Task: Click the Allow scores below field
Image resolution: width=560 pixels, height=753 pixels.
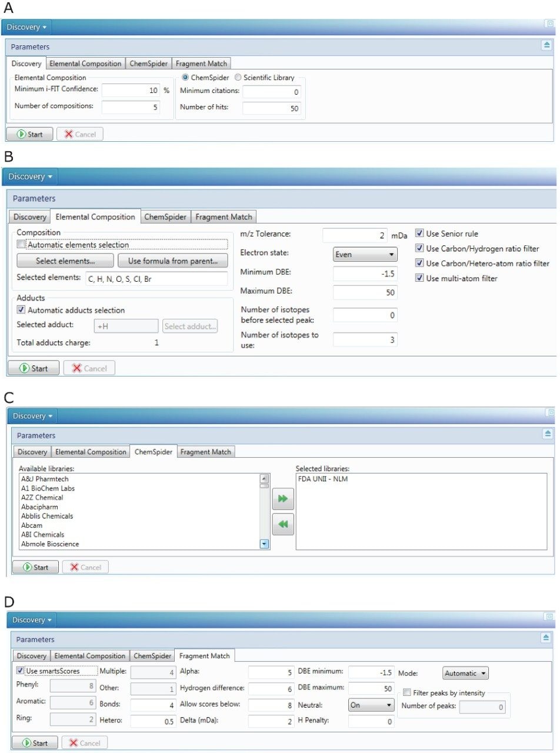Action: coord(271,704)
